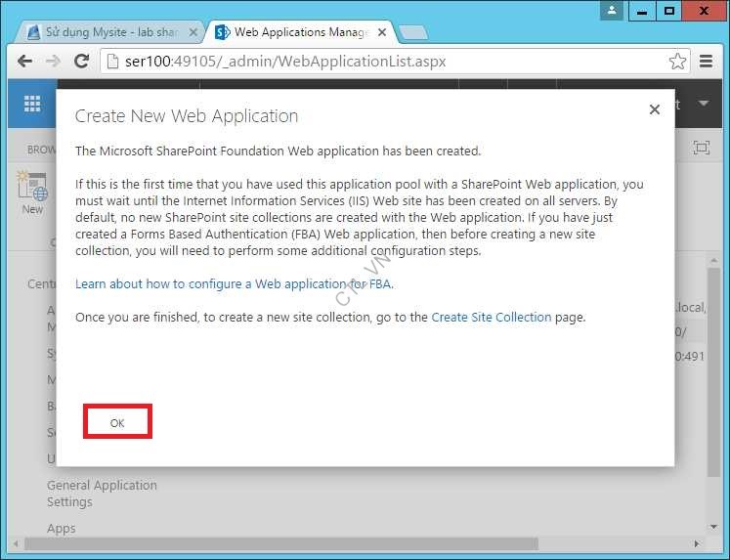The width and height of the screenshot is (730, 560).
Task: Go back with browser back arrow
Action: (24, 61)
